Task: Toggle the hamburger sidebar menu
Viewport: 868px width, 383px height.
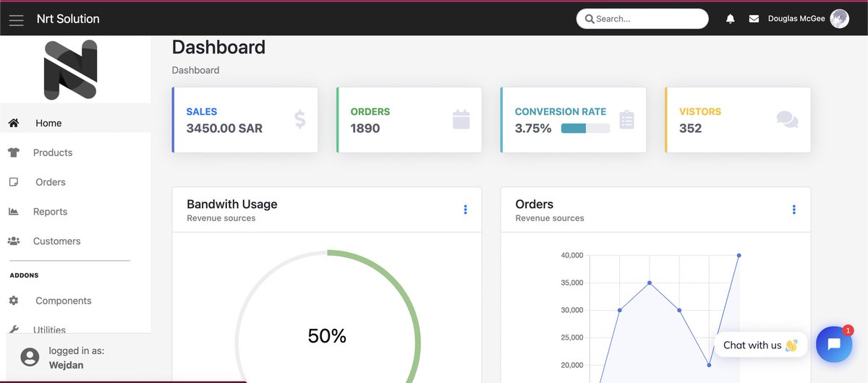Action: (x=16, y=20)
